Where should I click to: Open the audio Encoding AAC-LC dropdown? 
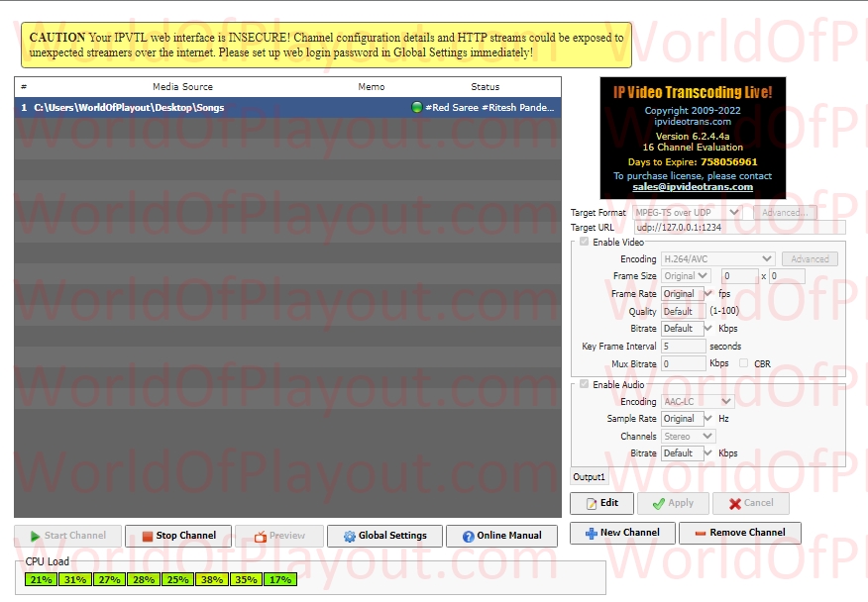pos(698,401)
